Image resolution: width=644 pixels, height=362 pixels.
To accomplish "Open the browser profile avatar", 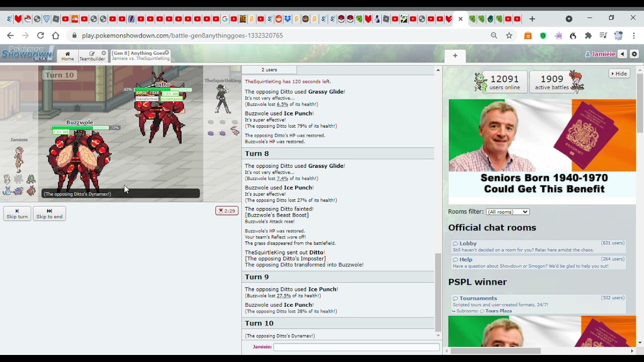I will click(x=618, y=36).
